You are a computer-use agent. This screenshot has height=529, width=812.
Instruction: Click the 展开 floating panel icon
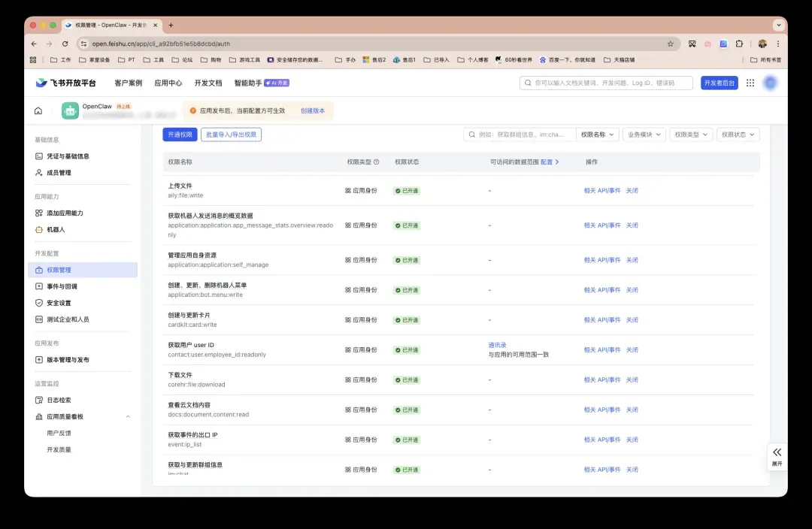tap(777, 452)
